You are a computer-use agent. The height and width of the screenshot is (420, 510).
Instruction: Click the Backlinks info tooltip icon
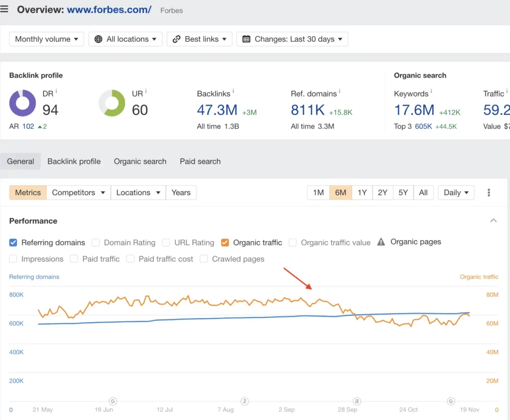point(233,92)
